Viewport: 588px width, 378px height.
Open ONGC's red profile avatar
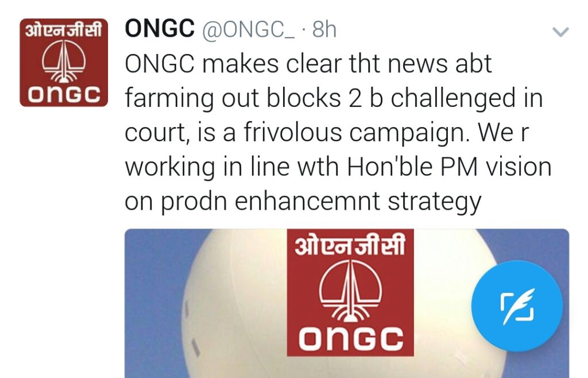(64, 63)
